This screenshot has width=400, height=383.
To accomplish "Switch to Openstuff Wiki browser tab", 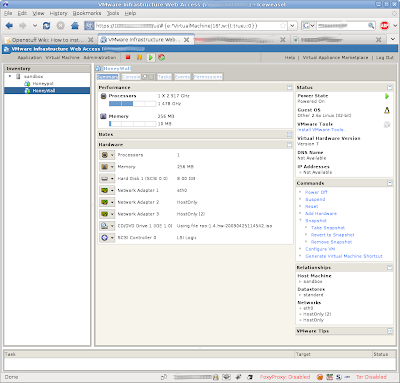I will click(50, 40).
